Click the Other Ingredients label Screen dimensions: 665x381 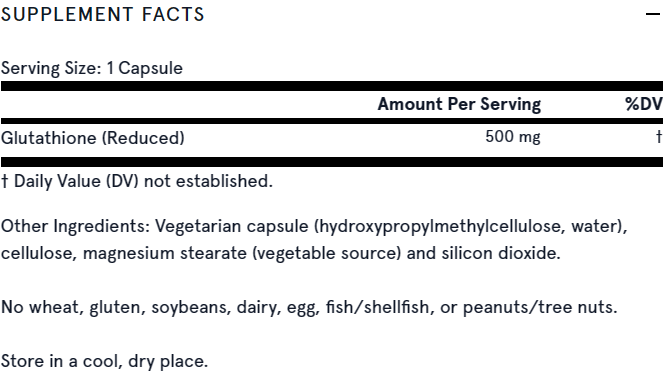[x=75, y=226]
